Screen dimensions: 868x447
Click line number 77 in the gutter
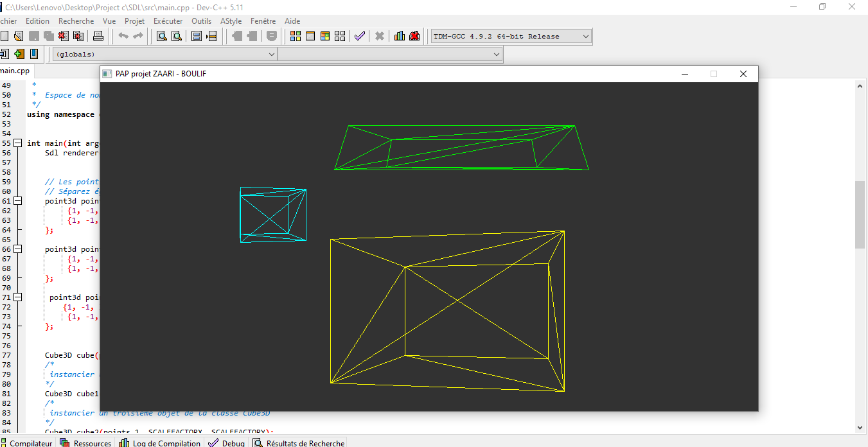pyautogui.click(x=6, y=355)
